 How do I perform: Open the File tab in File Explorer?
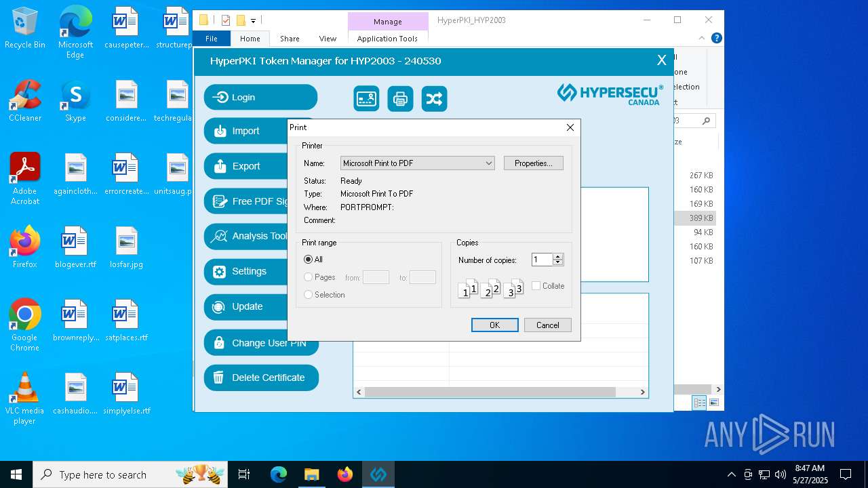pyautogui.click(x=212, y=39)
